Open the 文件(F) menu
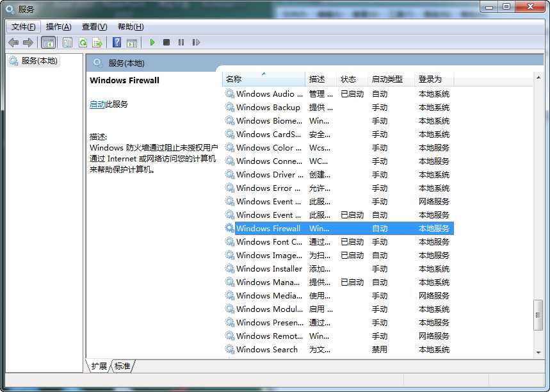The height and width of the screenshot is (392, 550). [23, 27]
